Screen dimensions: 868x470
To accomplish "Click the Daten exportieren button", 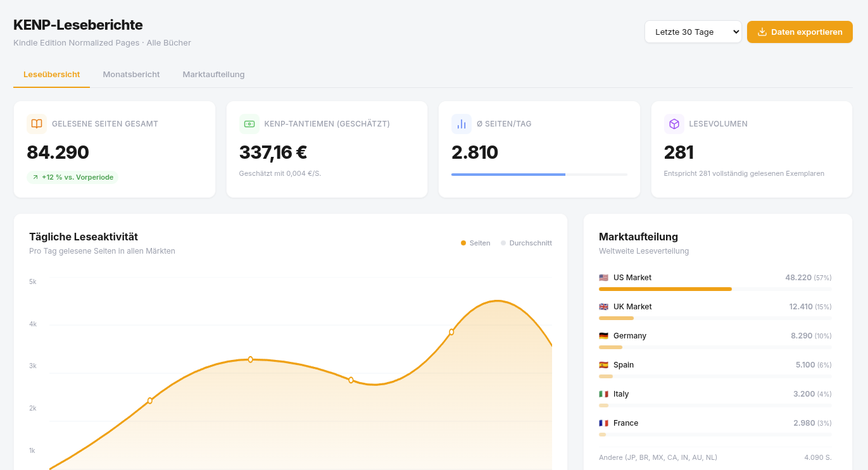I will click(800, 32).
